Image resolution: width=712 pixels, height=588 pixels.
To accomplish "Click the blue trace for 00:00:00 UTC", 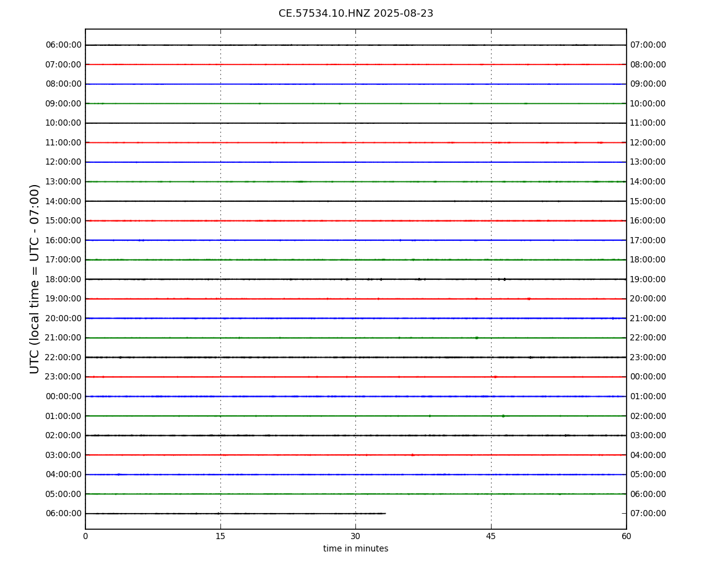I will pos(355,396).
